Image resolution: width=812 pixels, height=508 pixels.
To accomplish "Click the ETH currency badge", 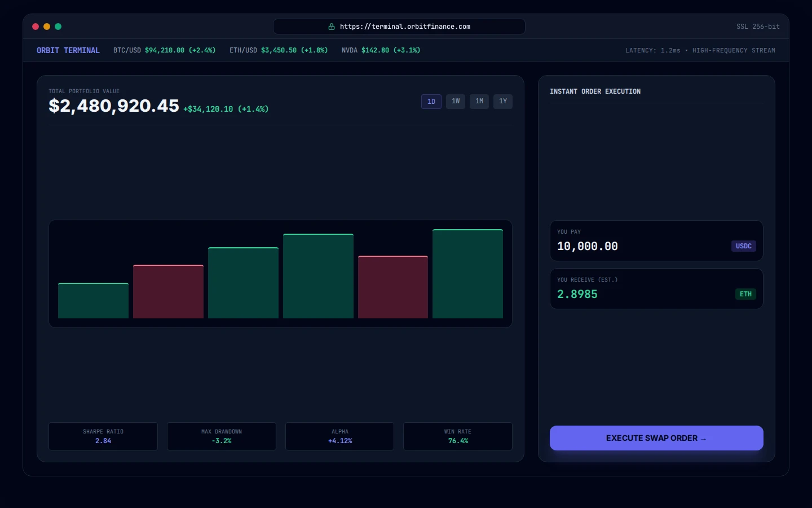I will 745,294.
